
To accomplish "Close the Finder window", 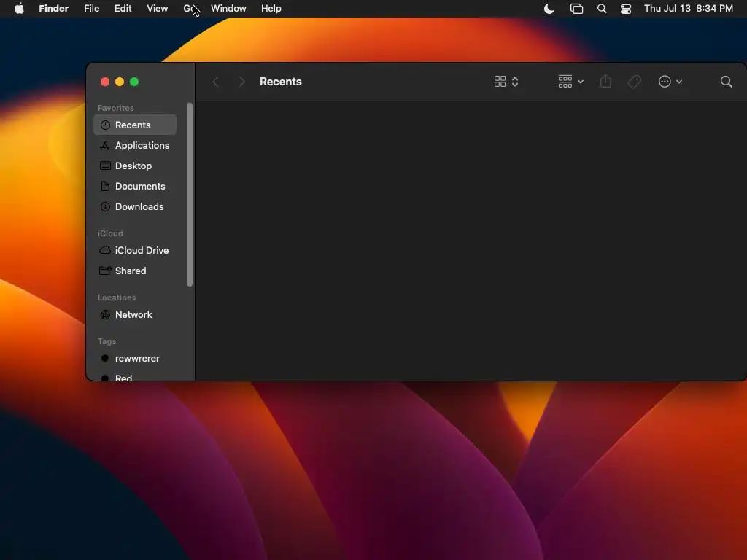I will click(x=105, y=82).
